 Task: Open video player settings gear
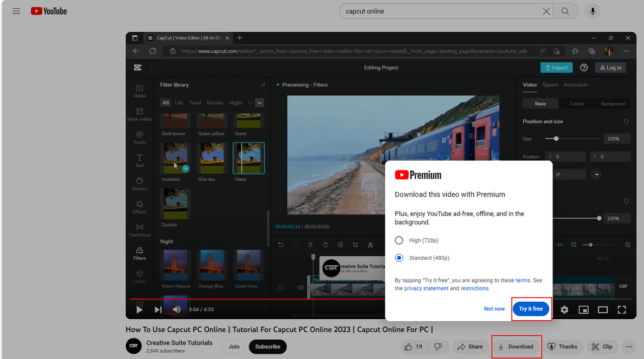coord(565,310)
